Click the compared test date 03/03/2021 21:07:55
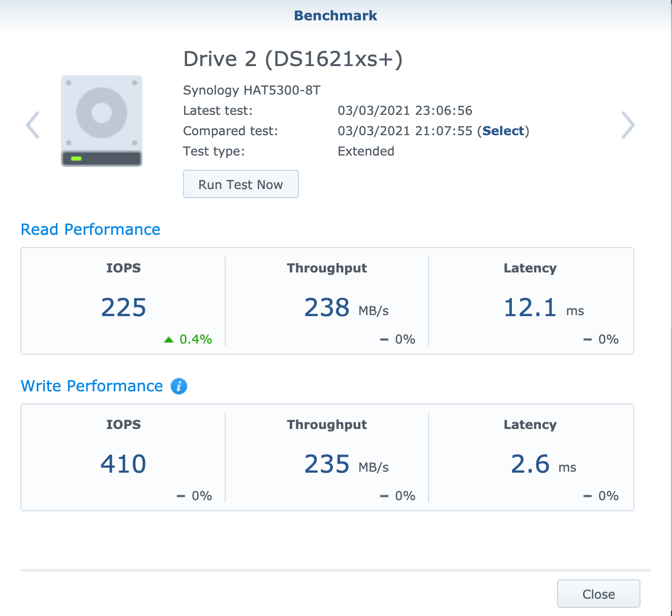 (x=405, y=131)
